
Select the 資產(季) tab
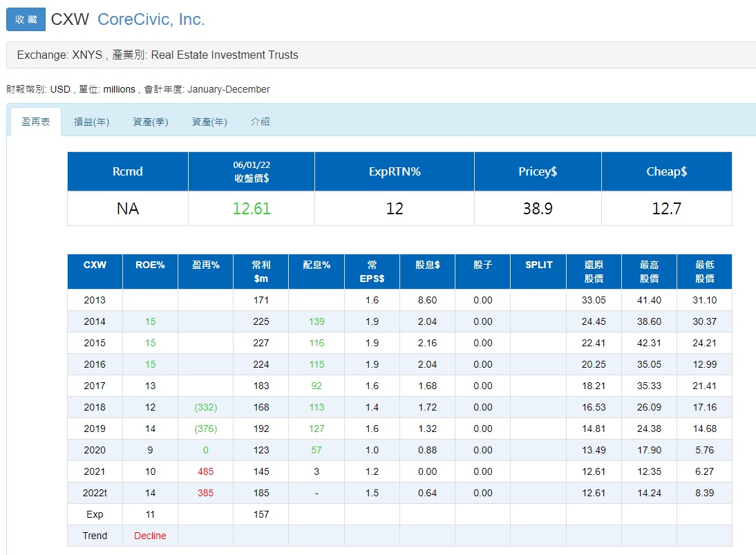(150, 122)
